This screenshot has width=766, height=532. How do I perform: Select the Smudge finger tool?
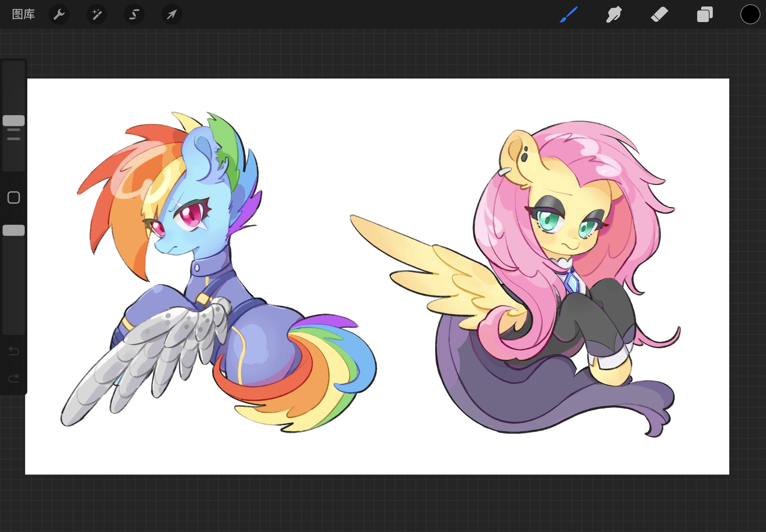(614, 15)
